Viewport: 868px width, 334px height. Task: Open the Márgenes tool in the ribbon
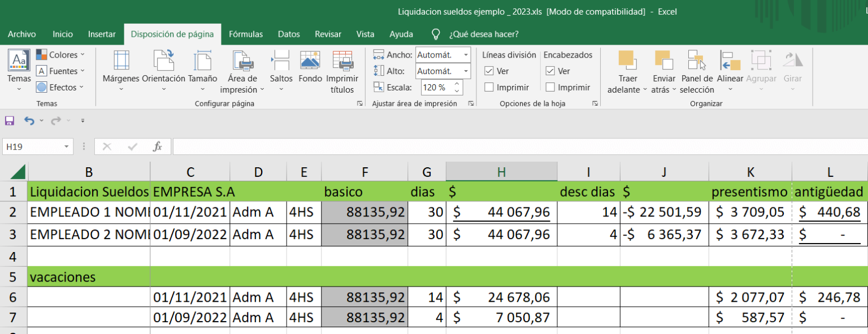pyautogui.click(x=120, y=71)
